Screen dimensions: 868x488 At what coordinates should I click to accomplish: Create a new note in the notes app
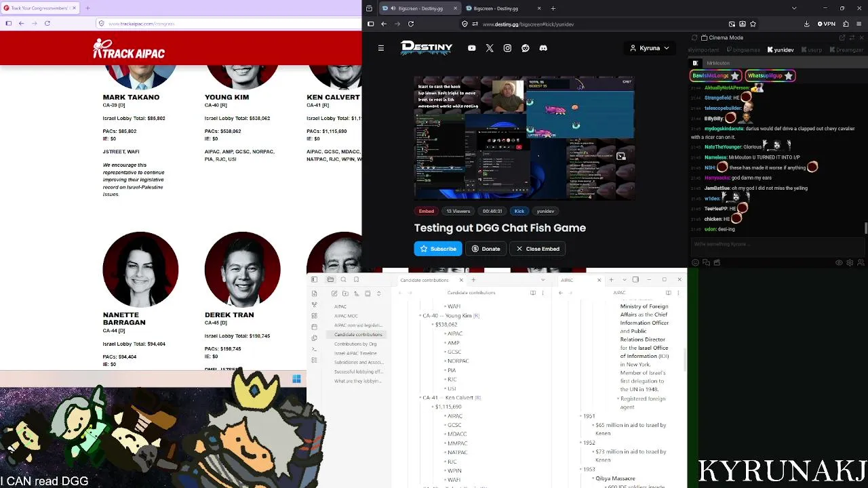coord(334,293)
